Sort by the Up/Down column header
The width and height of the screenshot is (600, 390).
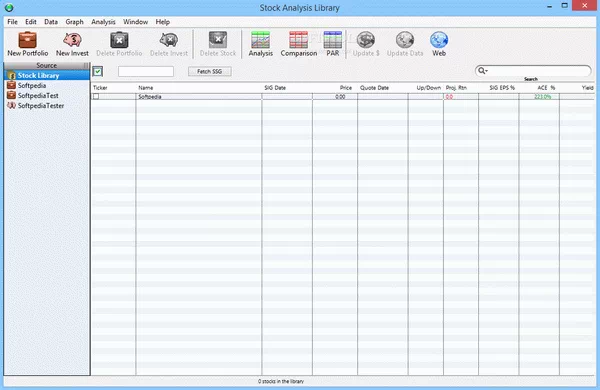429,88
